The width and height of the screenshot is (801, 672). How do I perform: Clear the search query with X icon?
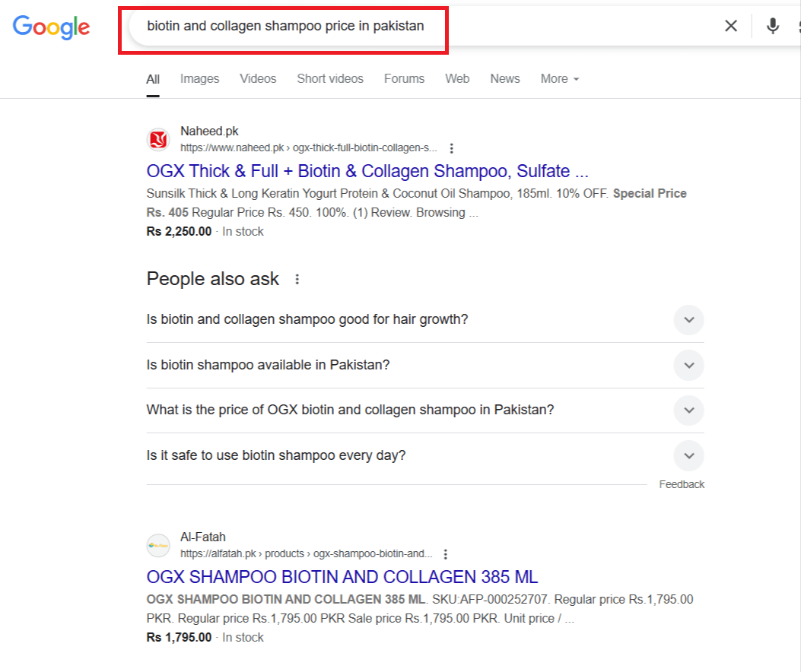tap(731, 26)
